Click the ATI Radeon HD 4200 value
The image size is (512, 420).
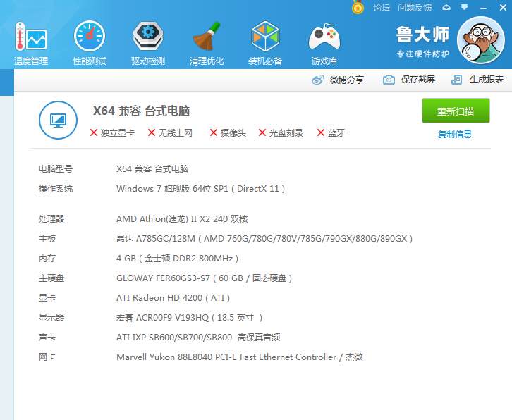pyautogui.click(x=173, y=297)
